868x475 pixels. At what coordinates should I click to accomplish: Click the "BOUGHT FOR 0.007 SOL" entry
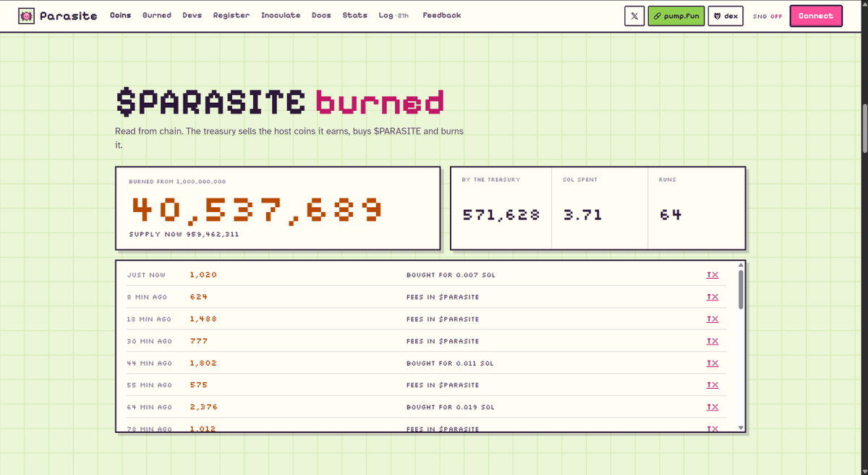(451, 275)
